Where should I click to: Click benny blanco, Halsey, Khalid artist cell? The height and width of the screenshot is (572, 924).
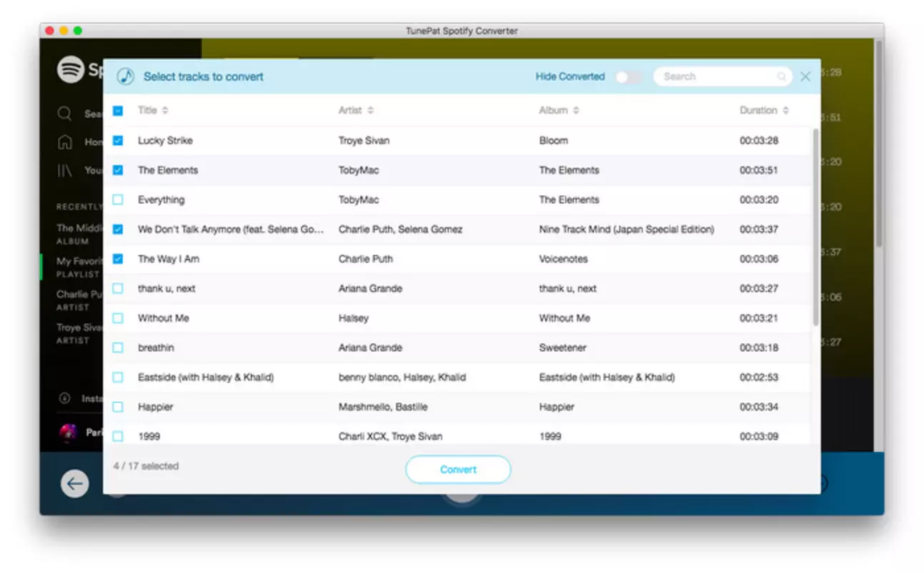[x=402, y=378]
